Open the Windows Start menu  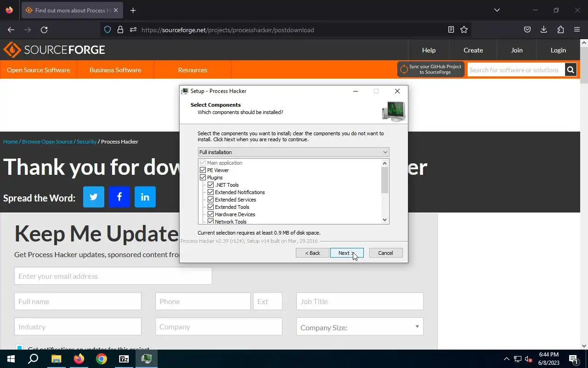(11, 359)
